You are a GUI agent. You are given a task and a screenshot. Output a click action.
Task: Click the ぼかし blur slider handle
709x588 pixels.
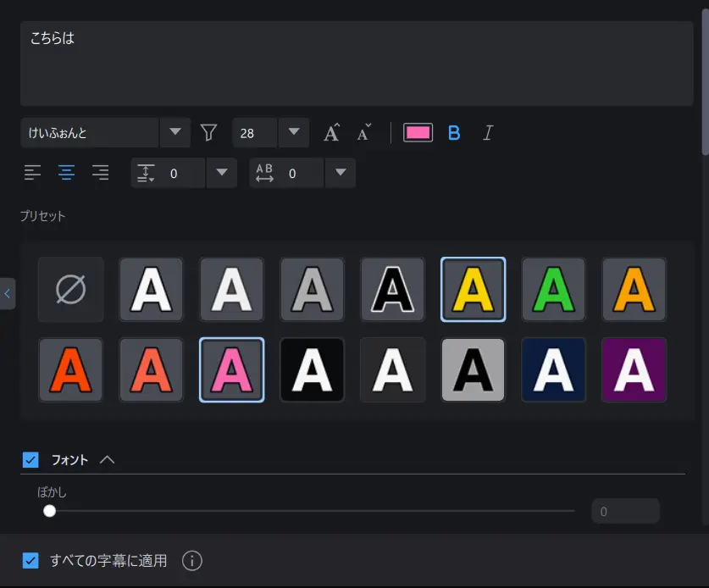coord(49,511)
